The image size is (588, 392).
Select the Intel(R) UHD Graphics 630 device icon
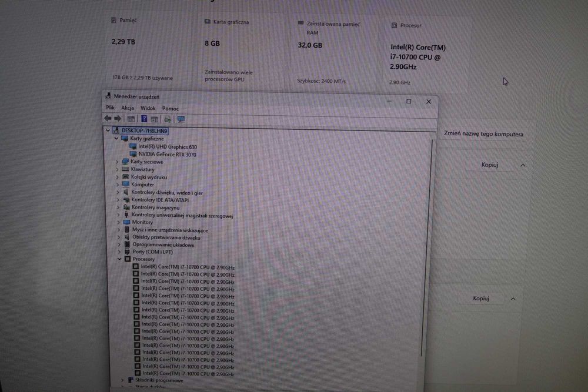pyautogui.click(x=133, y=146)
